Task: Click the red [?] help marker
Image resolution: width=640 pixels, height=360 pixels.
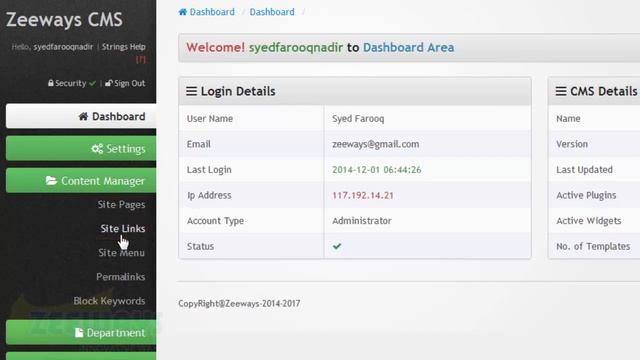Action: tap(141, 60)
